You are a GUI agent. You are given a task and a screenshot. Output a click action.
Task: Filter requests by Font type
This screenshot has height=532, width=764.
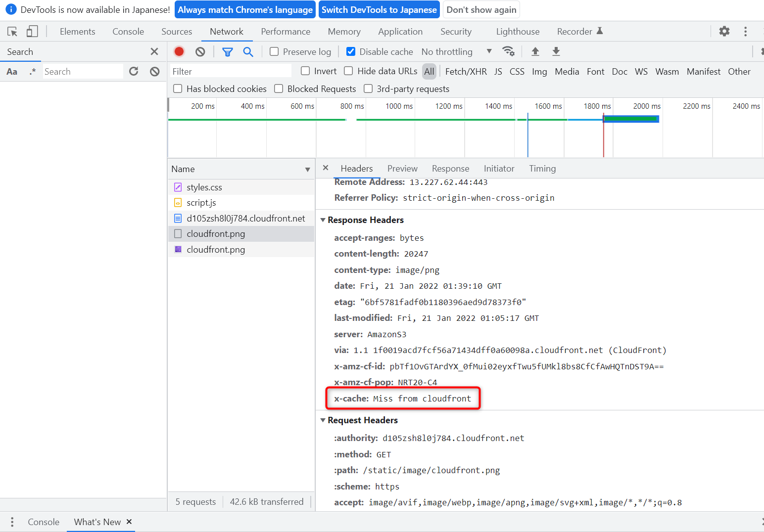pyautogui.click(x=595, y=71)
